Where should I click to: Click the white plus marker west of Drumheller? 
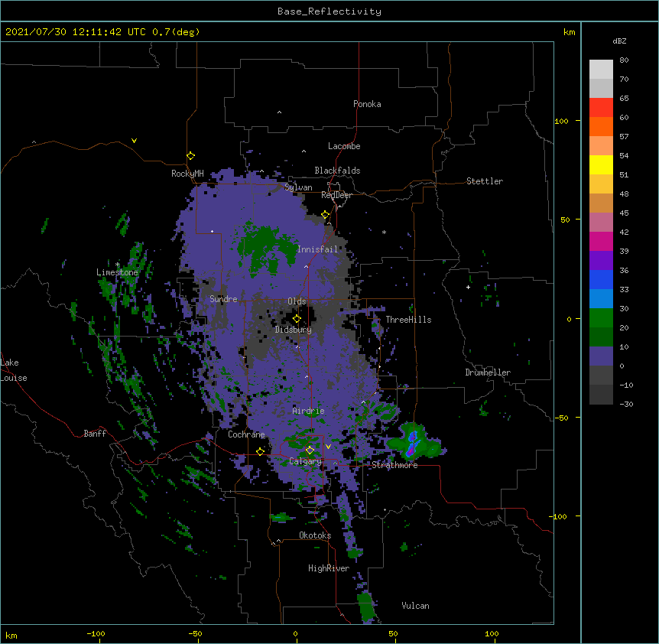[468, 287]
